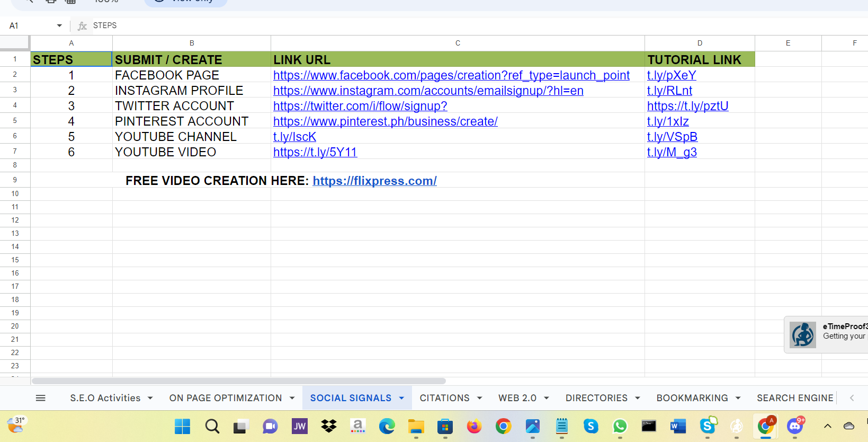Go to the CITATIONS sheet tab
The image size is (868, 442).
click(x=444, y=398)
